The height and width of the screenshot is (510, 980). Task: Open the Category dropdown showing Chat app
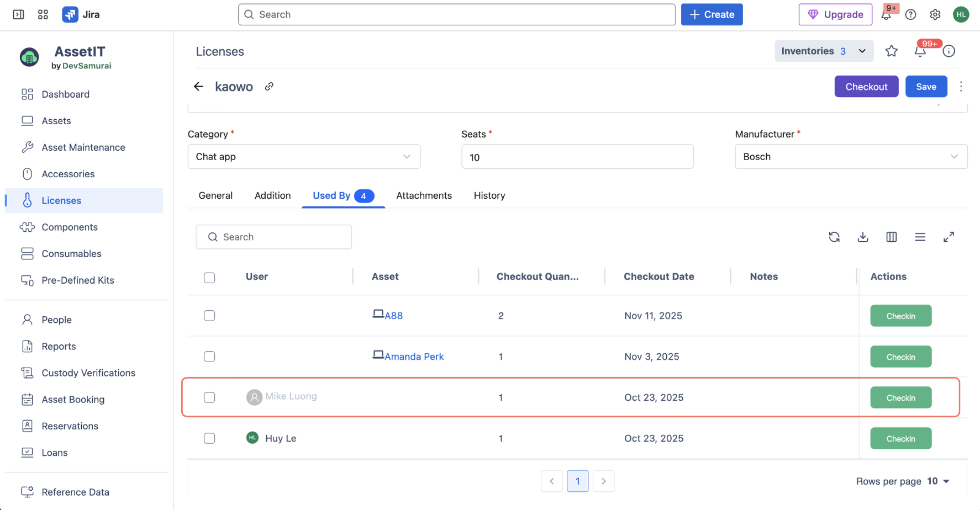pyautogui.click(x=304, y=157)
